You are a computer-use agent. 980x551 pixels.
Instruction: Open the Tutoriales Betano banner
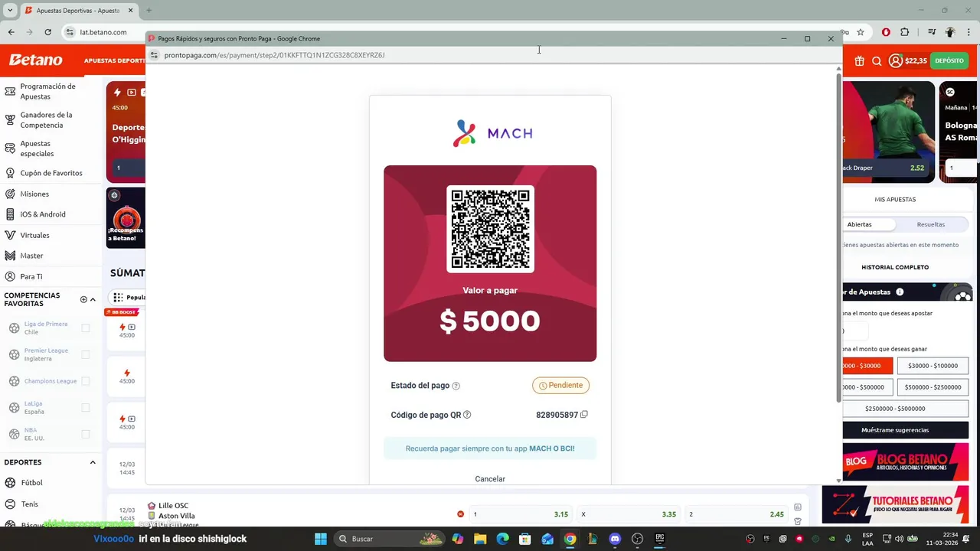[x=895, y=504]
